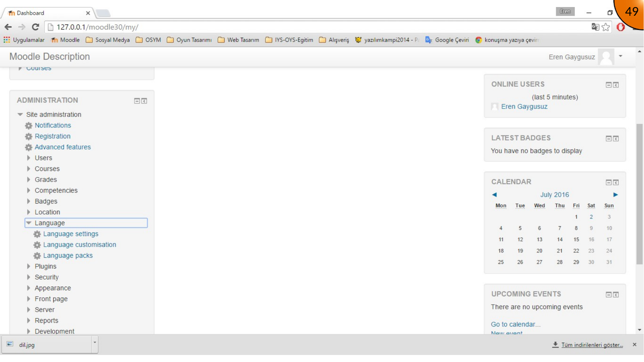Hide the Administration block
The width and height of the screenshot is (644, 362).
pyautogui.click(x=137, y=101)
